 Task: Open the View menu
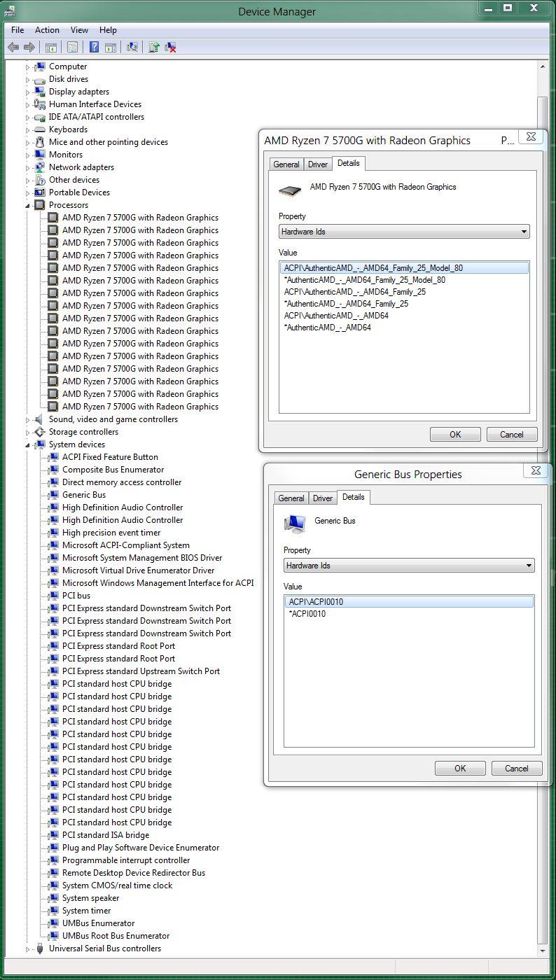point(79,30)
